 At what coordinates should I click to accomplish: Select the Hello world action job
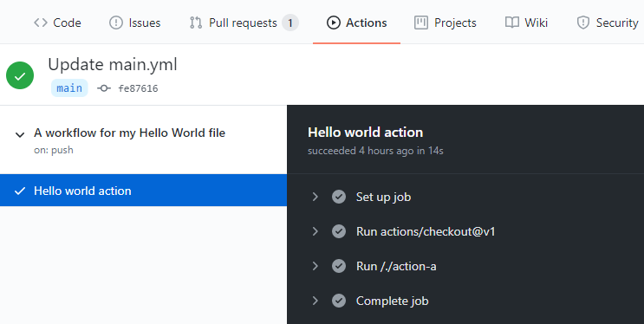(x=143, y=190)
